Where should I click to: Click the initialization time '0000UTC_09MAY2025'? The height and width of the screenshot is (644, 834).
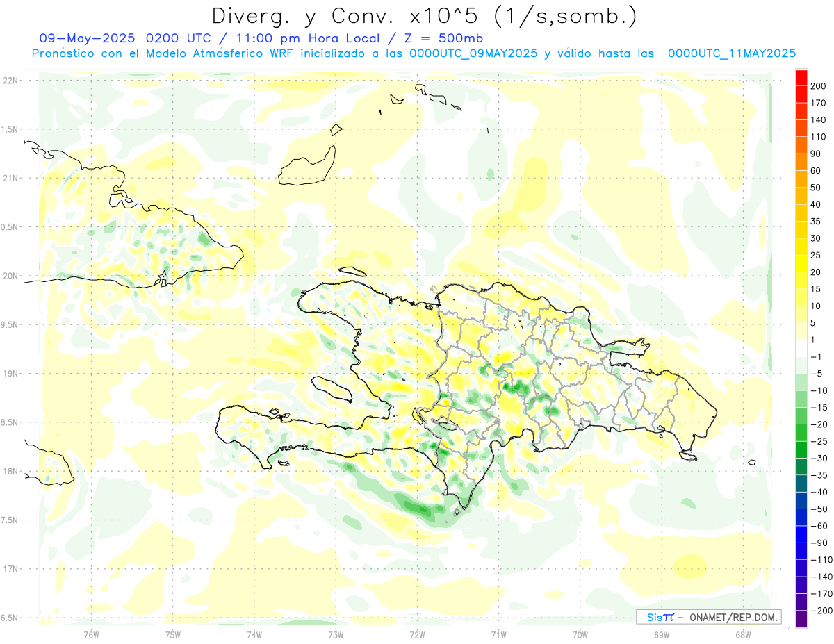click(473, 53)
